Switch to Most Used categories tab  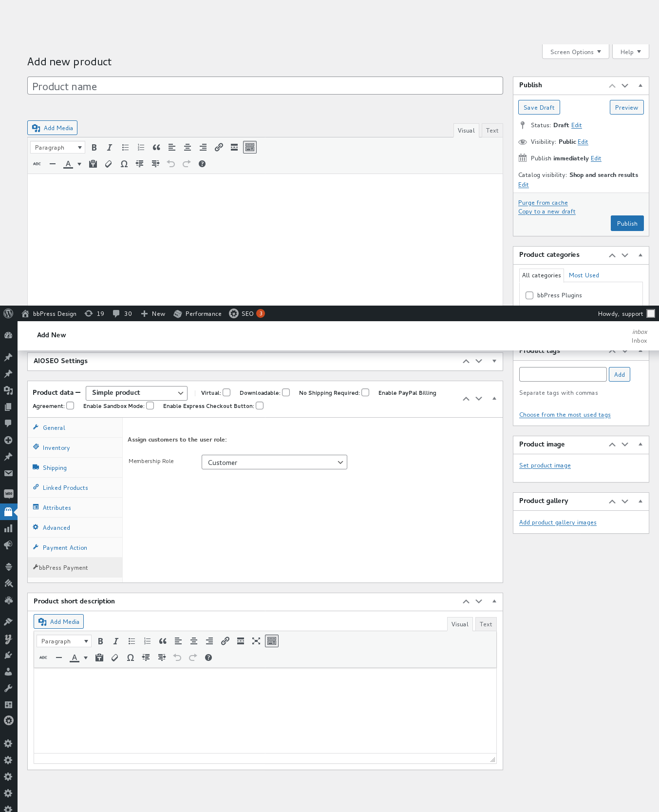(584, 275)
